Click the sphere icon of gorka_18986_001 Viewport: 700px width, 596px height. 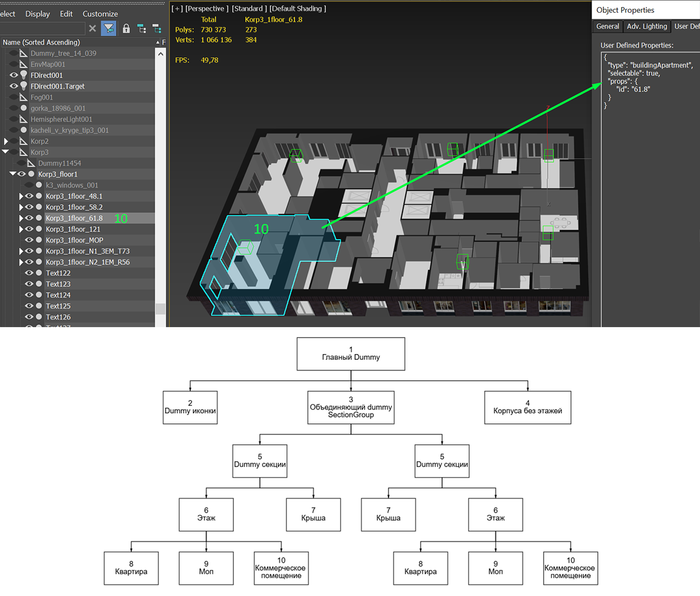pyautogui.click(x=24, y=108)
